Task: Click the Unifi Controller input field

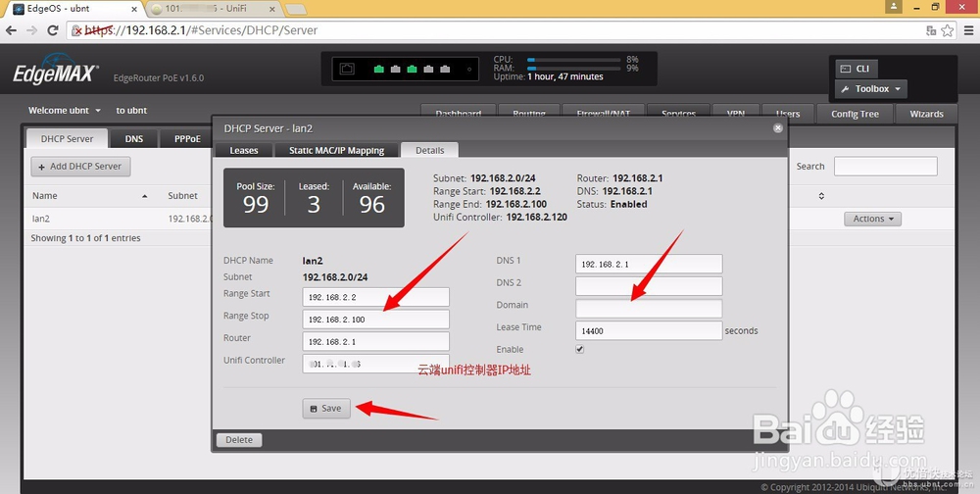Action: click(x=375, y=364)
